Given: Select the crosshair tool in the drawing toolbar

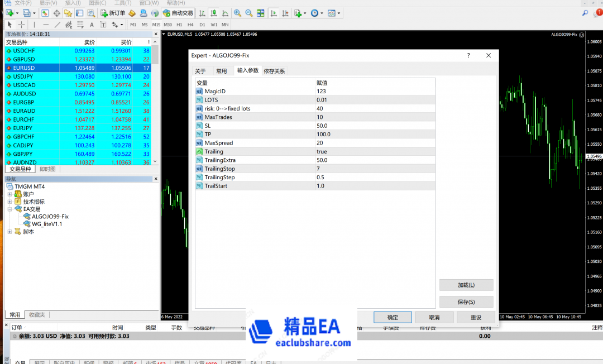Looking at the screenshot, I should [22, 25].
